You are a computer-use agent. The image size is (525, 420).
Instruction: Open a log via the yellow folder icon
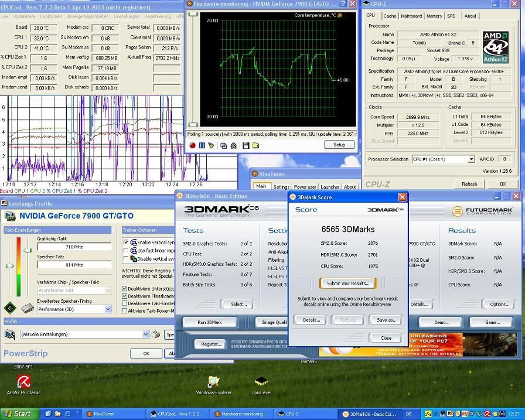coord(256,146)
